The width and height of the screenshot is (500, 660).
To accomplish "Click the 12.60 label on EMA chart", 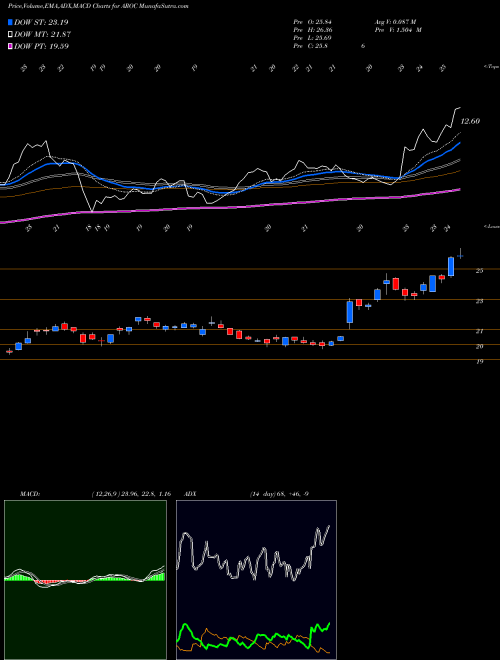I will point(470,121).
